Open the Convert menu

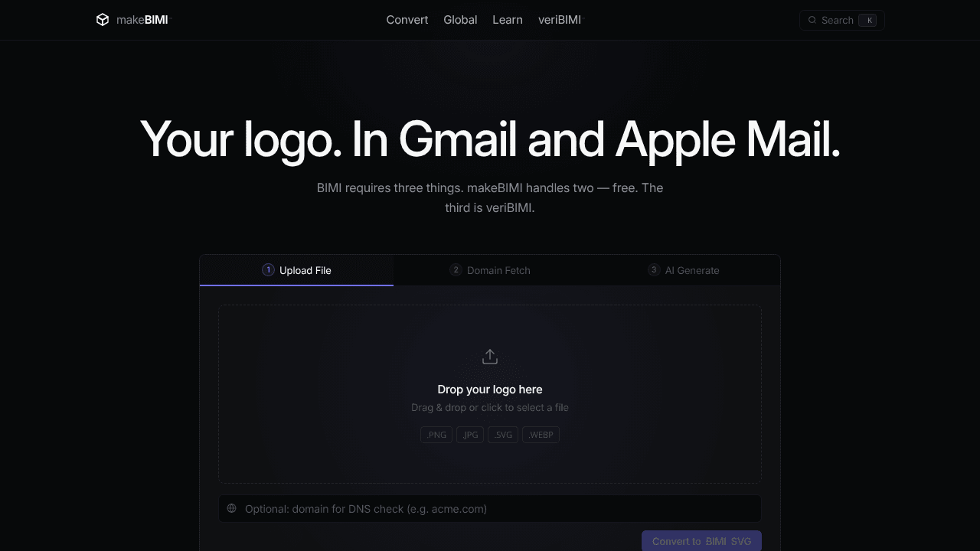pyautogui.click(x=407, y=20)
